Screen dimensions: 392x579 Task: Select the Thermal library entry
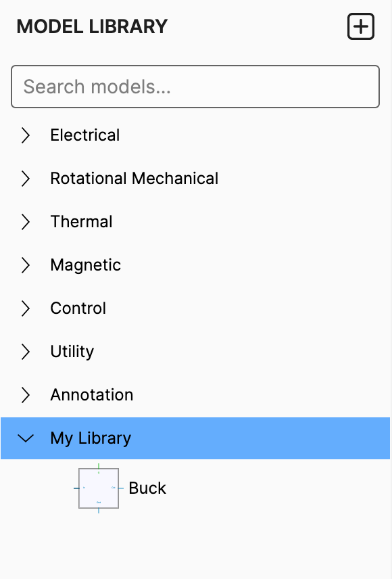click(x=81, y=222)
